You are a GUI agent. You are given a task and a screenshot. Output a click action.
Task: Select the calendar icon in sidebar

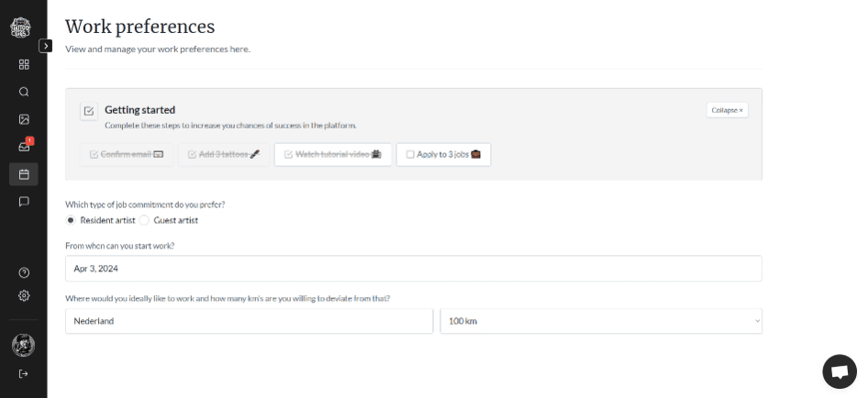coord(24,174)
